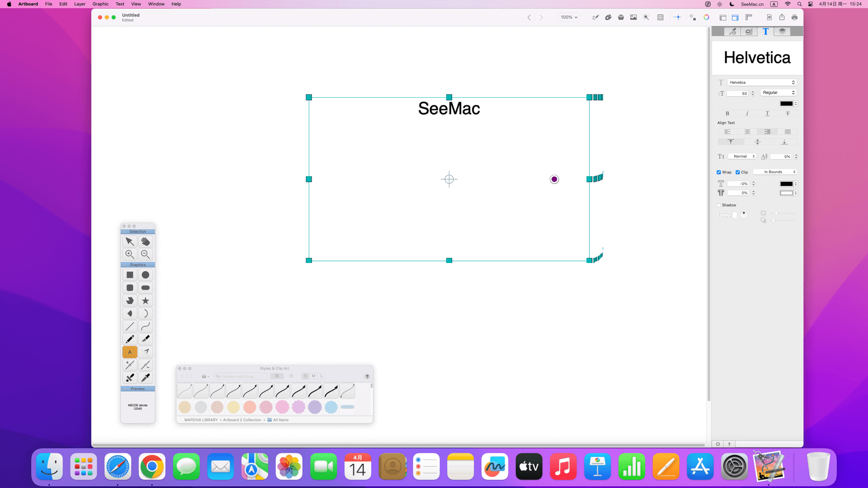Select the Pencil freehand tool
This screenshot has width=868, height=488.
[130, 339]
